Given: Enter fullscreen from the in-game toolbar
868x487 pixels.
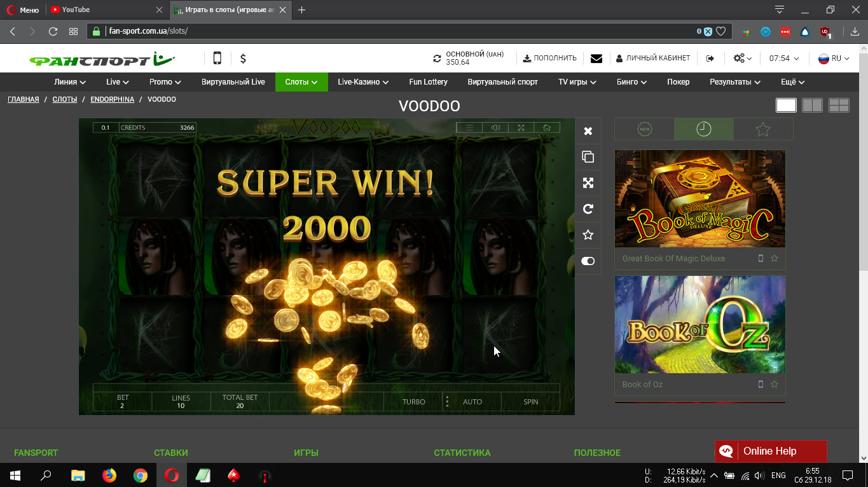Looking at the screenshot, I should 521,127.
